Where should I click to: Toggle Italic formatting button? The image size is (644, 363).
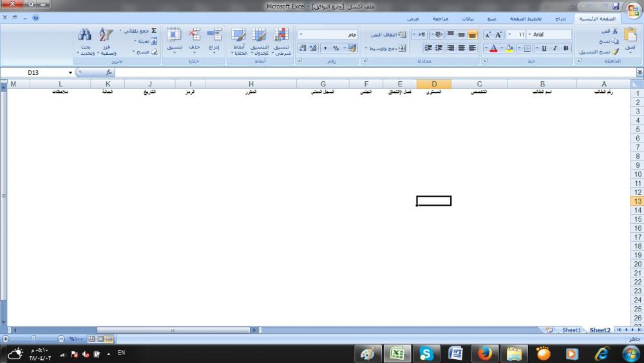coord(555,48)
